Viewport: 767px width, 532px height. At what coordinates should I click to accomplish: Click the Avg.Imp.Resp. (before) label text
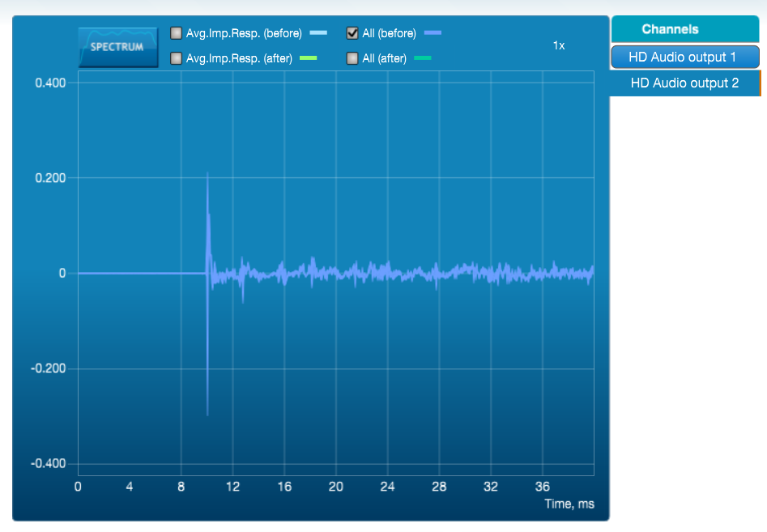(x=244, y=33)
